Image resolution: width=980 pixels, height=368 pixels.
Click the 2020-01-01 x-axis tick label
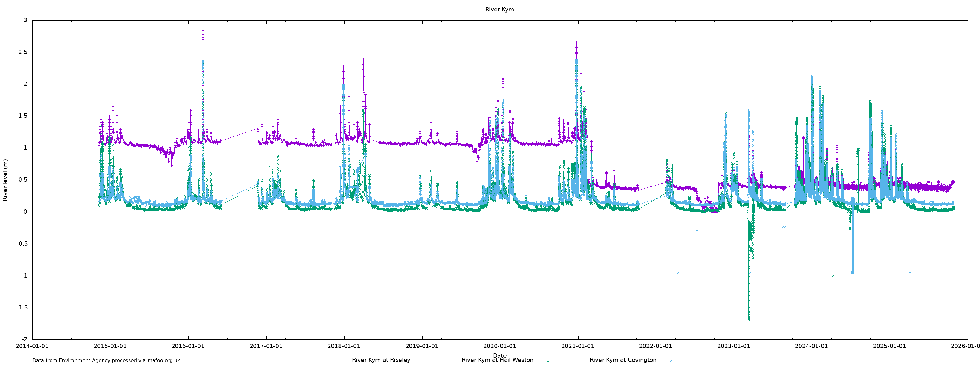499,346
